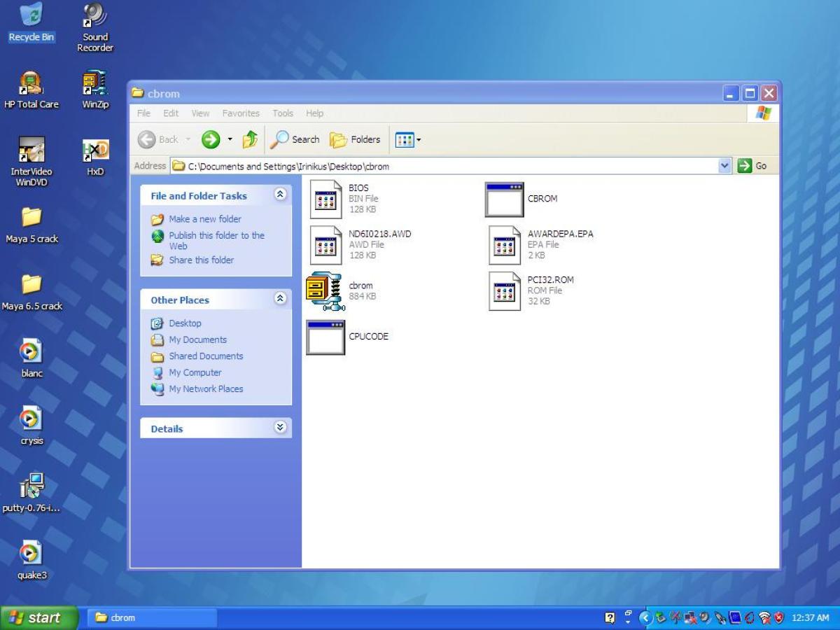
Task: Open Forward button history dropdown arrow
Action: coord(230,139)
